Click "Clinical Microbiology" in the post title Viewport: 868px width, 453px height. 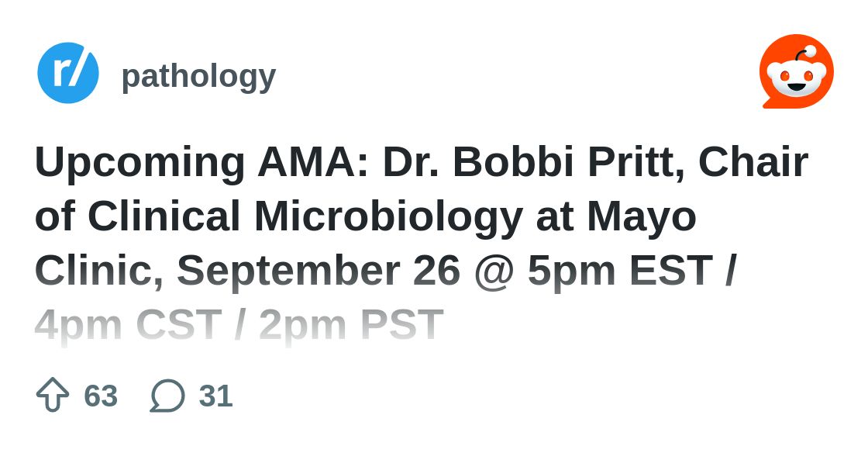pyautogui.click(x=305, y=216)
